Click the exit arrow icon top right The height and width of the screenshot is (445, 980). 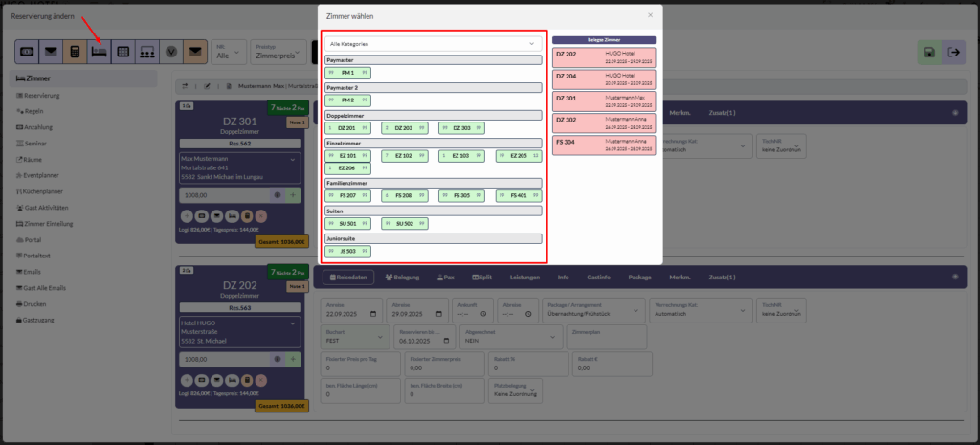tap(953, 53)
